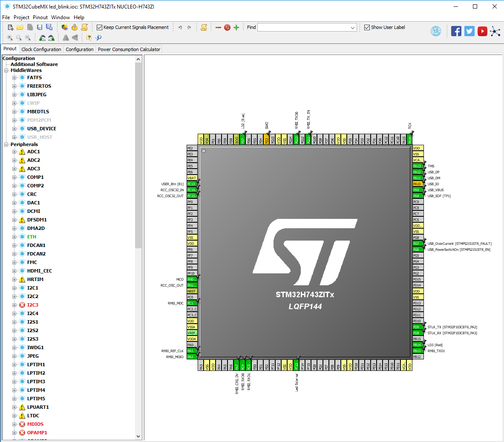Image resolution: width=504 pixels, height=442 pixels.
Task: Click the Redo arrow icon
Action: [189, 28]
